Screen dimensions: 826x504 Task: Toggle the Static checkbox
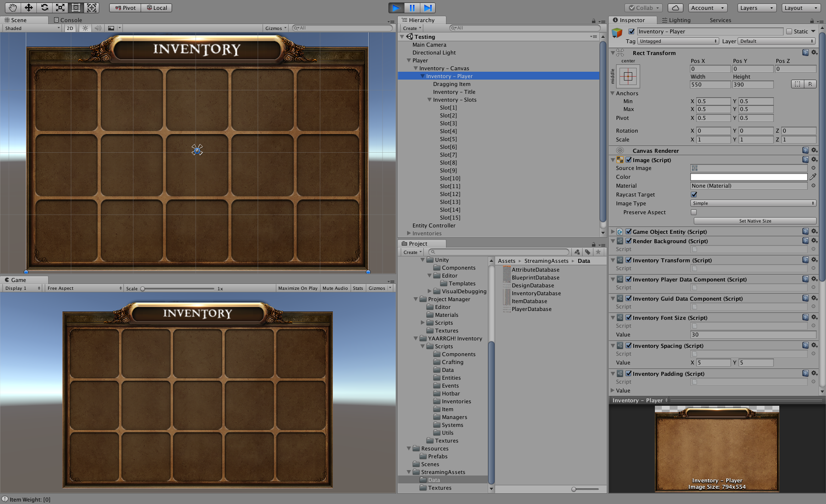[789, 31]
